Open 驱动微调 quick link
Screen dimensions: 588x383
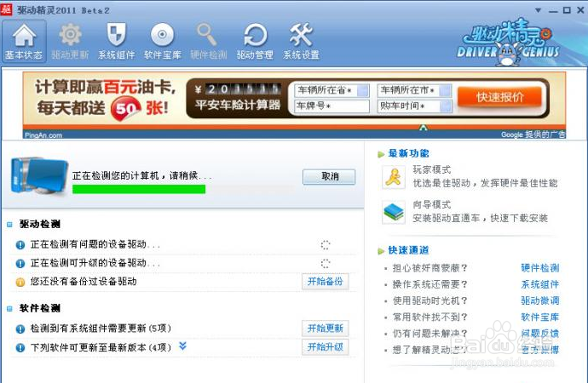click(x=540, y=300)
